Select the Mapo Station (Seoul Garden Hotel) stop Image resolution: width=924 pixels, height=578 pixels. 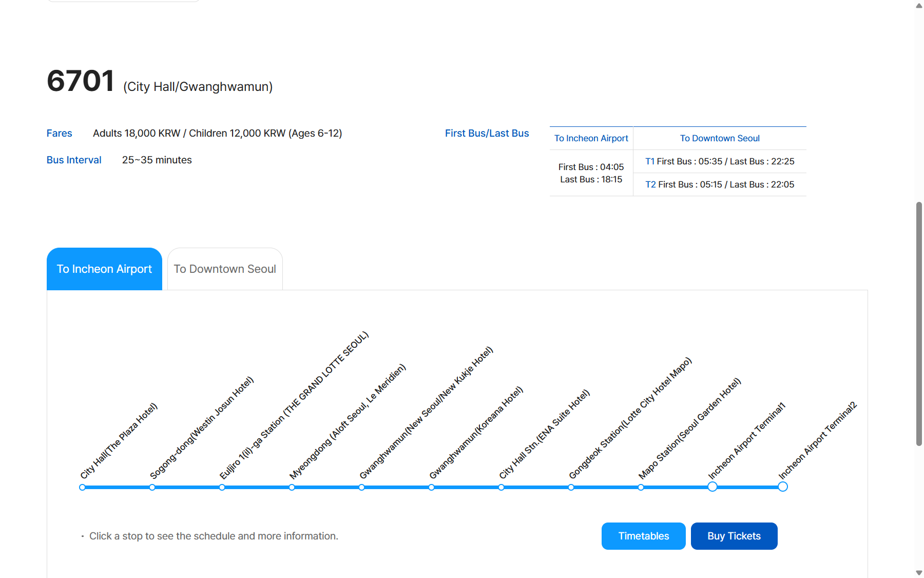pos(641,487)
